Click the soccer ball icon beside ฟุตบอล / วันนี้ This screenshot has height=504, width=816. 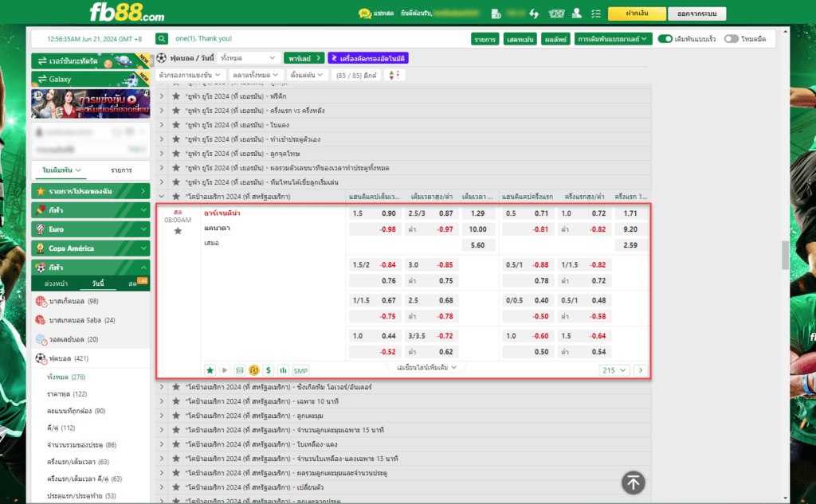[x=162, y=58]
